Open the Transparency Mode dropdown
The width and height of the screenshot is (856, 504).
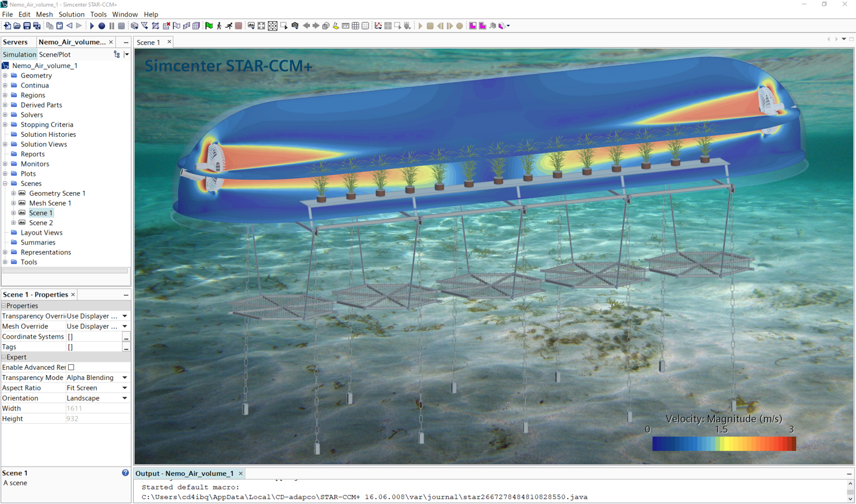coord(125,378)
